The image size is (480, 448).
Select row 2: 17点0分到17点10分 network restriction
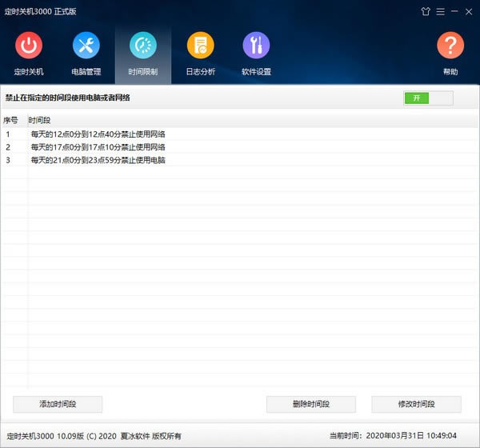point(98,147)
